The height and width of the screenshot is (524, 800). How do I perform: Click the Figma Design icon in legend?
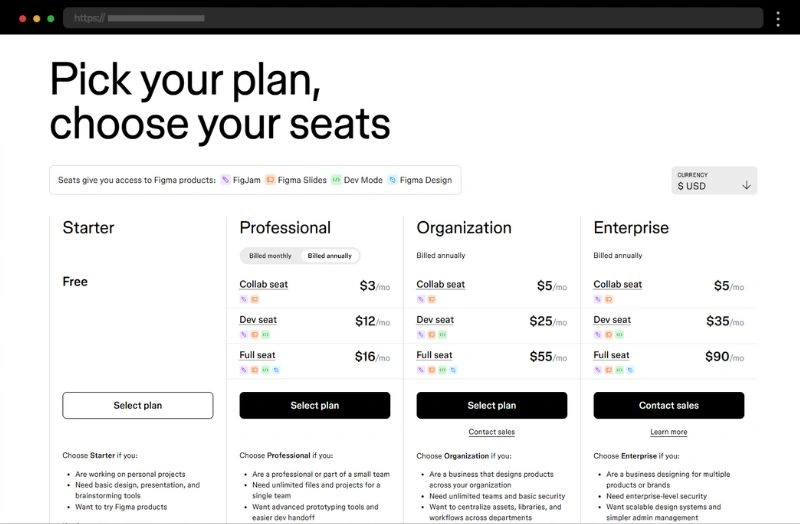(392, 180)
